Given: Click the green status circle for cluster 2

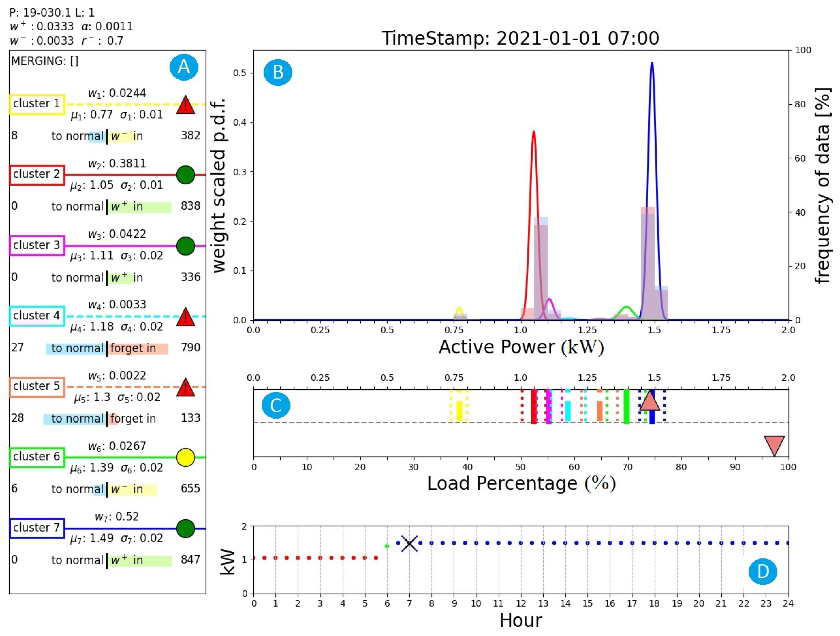Looking at the screenshot, I should point(185,175).
